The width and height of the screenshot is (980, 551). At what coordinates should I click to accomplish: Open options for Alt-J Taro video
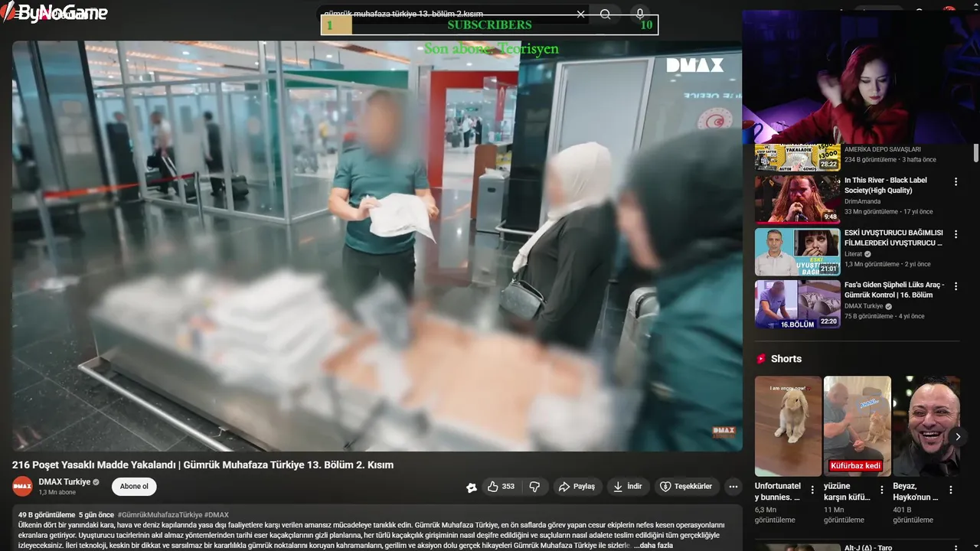[x=955, y=548]
